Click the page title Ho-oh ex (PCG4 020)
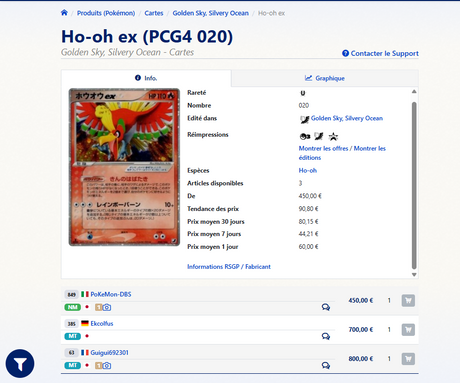The image size is (460, 383). [147, 36]
